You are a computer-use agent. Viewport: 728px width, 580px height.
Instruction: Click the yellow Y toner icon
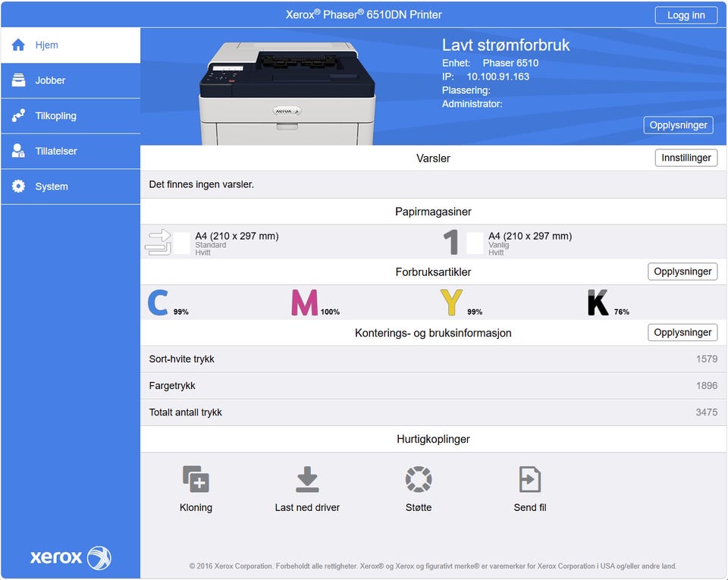(x=451, y=303)
